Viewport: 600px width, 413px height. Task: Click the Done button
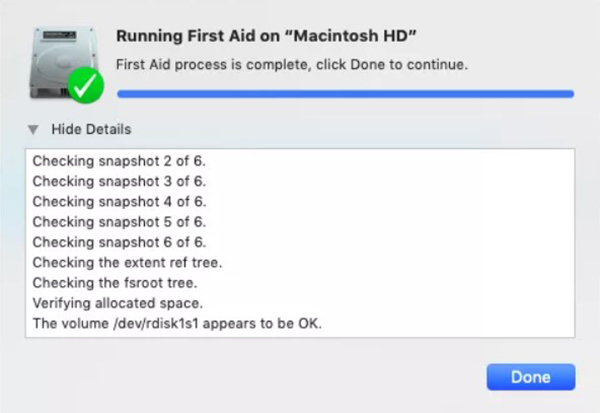(x=531, y=377)
